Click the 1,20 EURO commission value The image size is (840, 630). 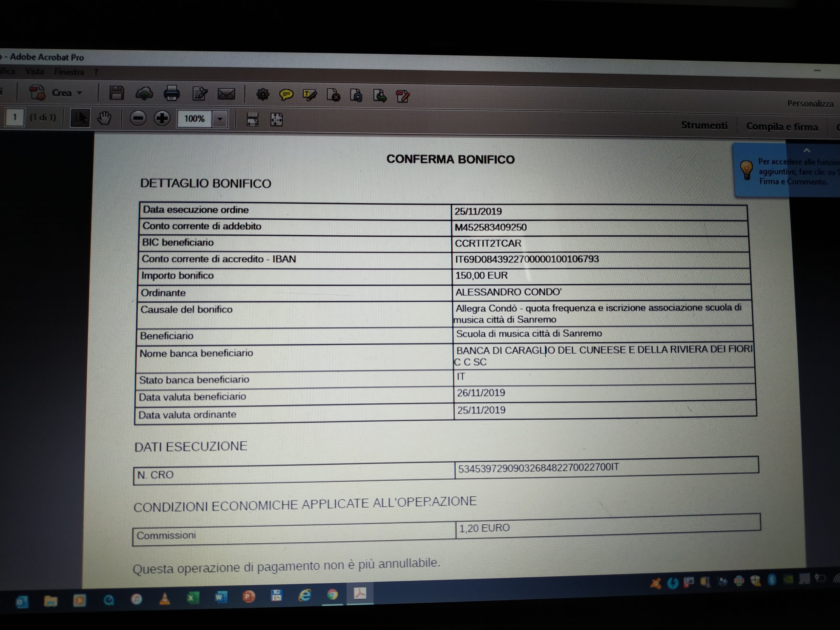click(x=484, y=528)
